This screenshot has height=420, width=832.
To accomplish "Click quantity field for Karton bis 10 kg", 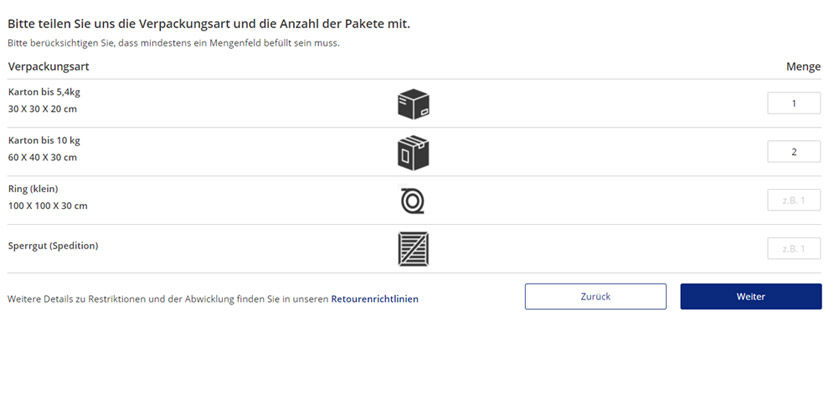I will coord(794,152).
